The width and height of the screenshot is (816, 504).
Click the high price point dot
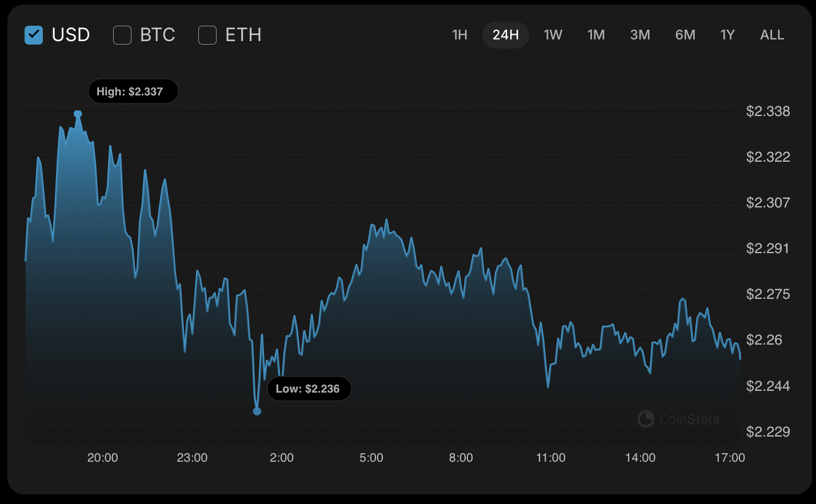click(x=78, y=114)
